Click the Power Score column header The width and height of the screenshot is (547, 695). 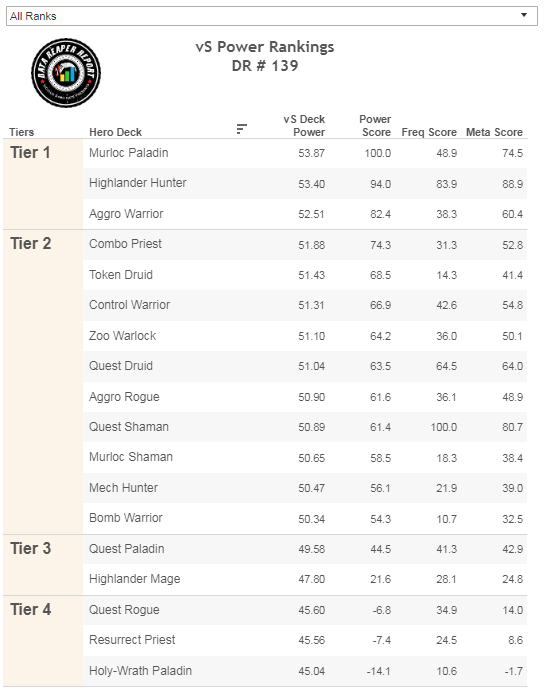point(375,126)
